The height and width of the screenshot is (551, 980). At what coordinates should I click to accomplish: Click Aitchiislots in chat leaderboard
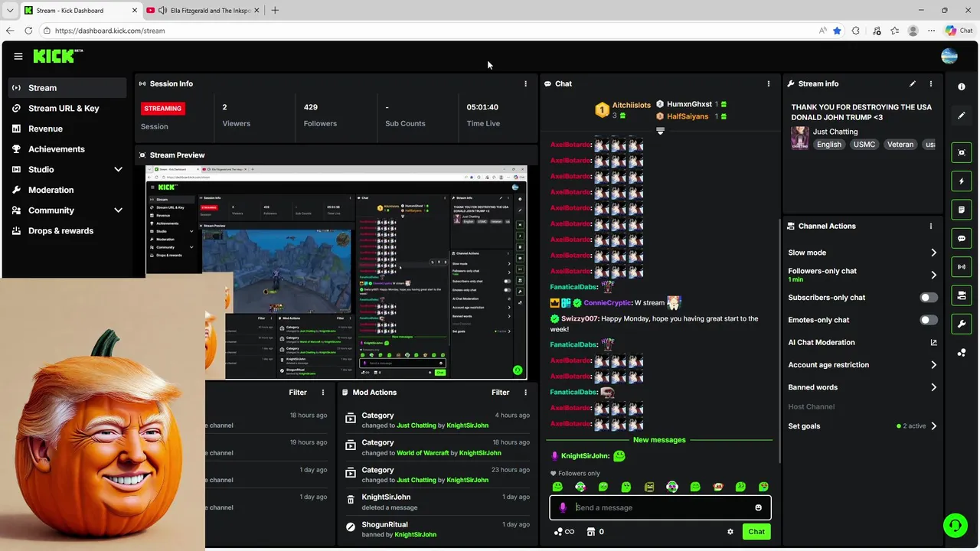632,105
